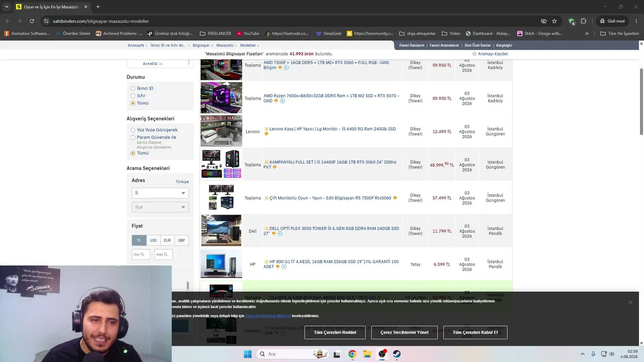Viewport: 644px width, 362px height.
Task: Switch price currency to EUR
Action: (167, 240)
